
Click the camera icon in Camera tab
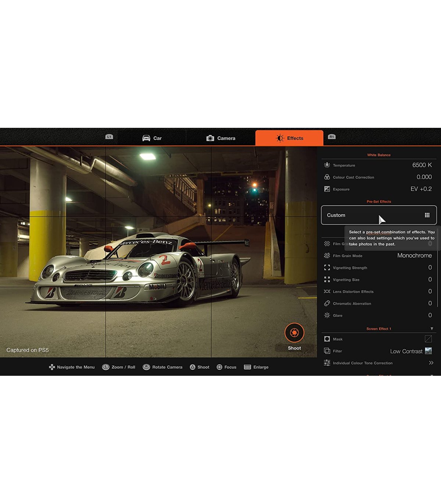point(210,138)
